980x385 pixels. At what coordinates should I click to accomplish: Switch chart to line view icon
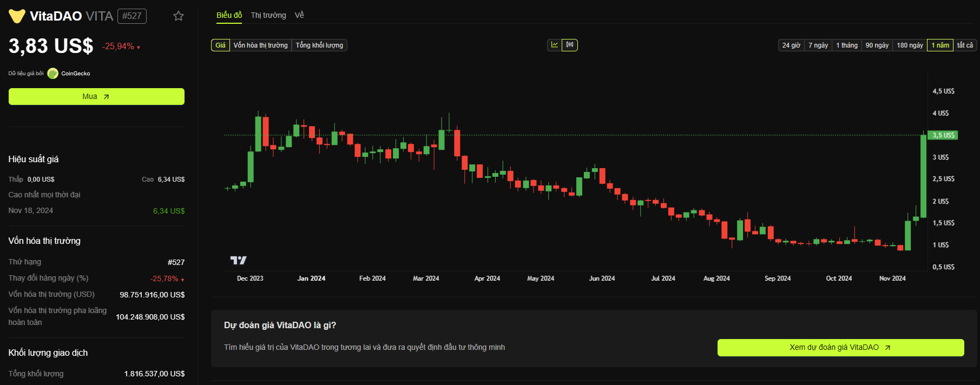(x=555, y=45)
